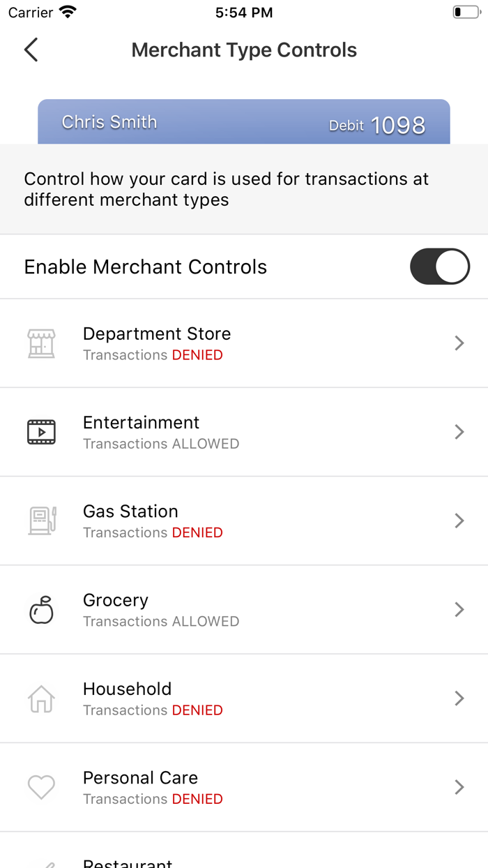Select the Chris Smith debit card banner
Screen dimensions: 488x868
coord(243,121)
